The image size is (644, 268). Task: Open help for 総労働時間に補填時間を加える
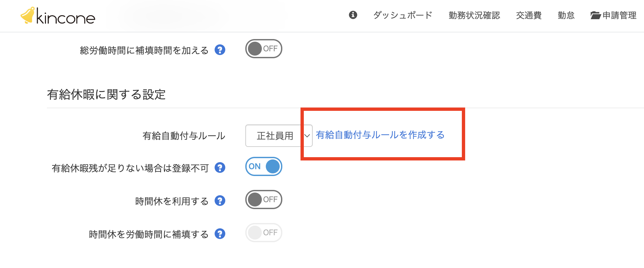click(x=220, y=50)
